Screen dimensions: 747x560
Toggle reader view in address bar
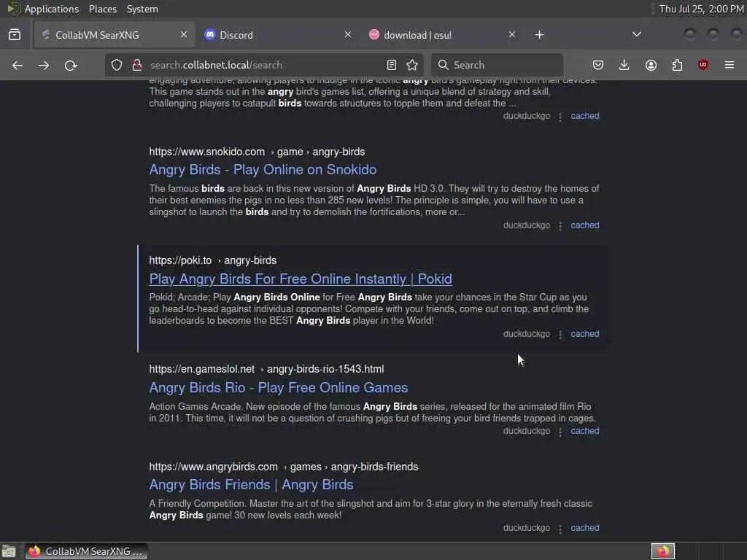[392, 65]
